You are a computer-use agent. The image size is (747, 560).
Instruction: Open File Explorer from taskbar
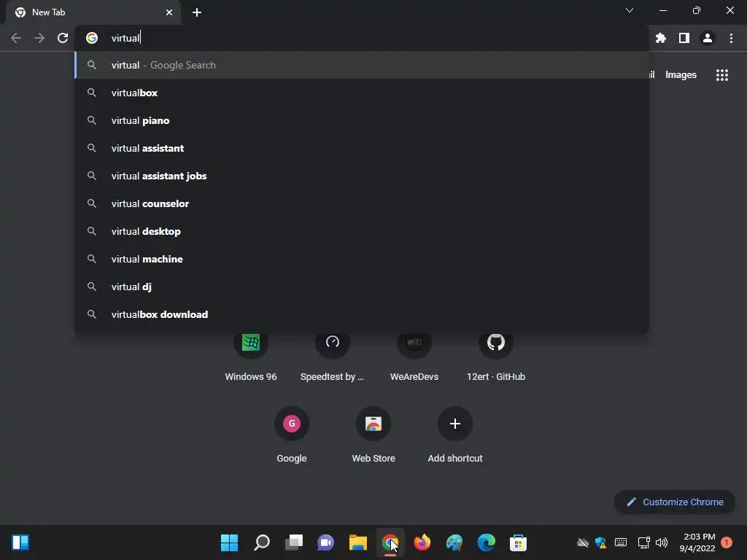point(357,542)
